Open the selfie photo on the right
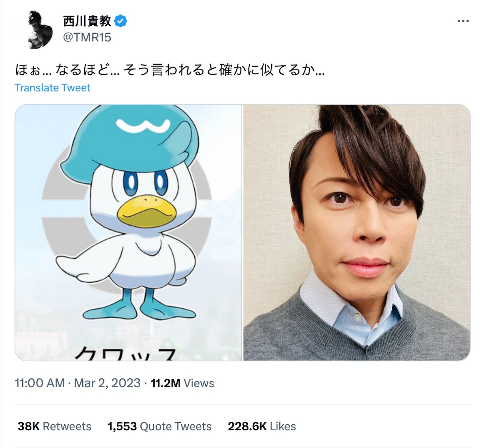This screenshot has width=482, height=448. pyautogui.click(x=356, y=232)
